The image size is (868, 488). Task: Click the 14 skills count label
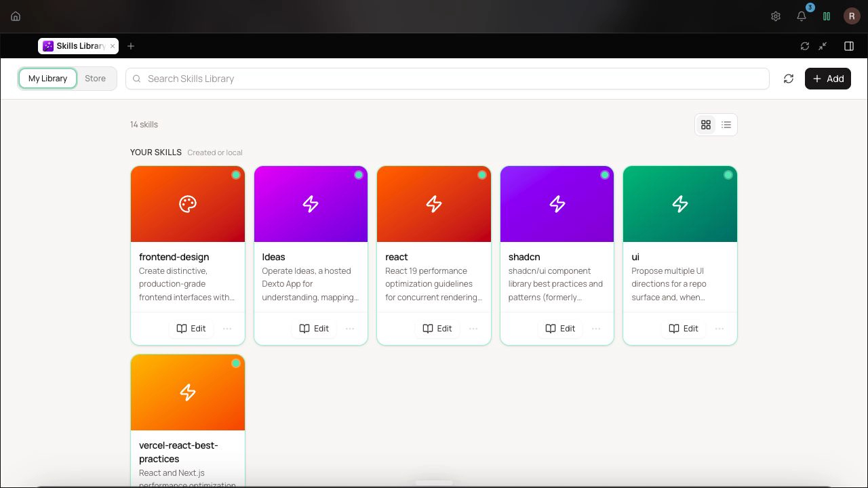(x=144, y=125)
